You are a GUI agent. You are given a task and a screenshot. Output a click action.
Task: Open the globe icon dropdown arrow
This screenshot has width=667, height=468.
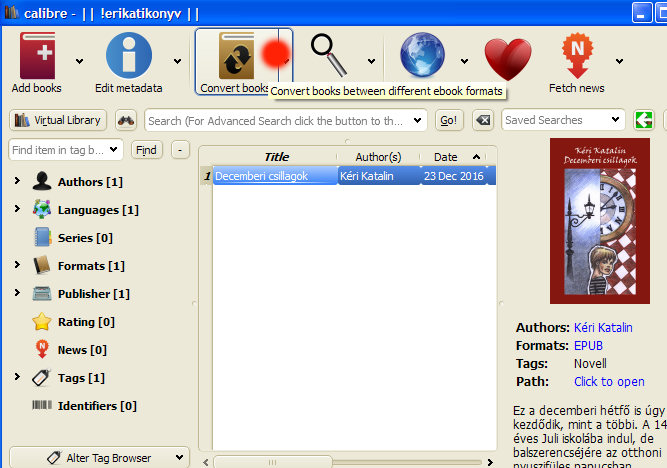click(465, 61)
